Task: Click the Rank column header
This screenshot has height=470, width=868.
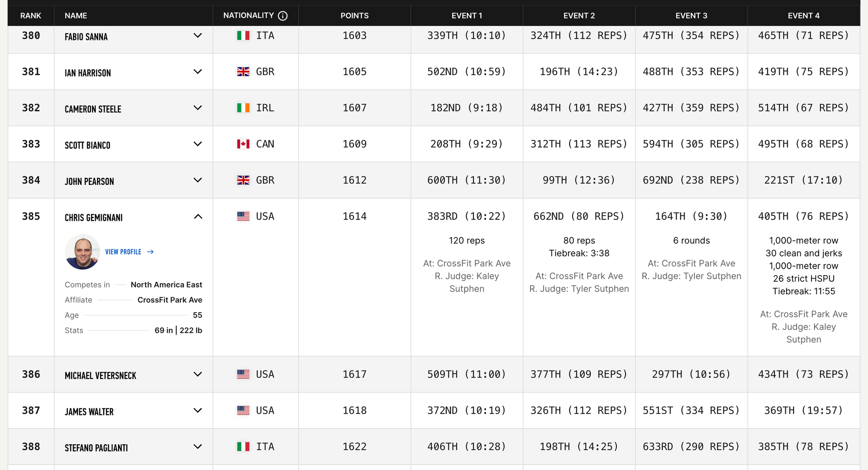Action: tap(30, 16)
